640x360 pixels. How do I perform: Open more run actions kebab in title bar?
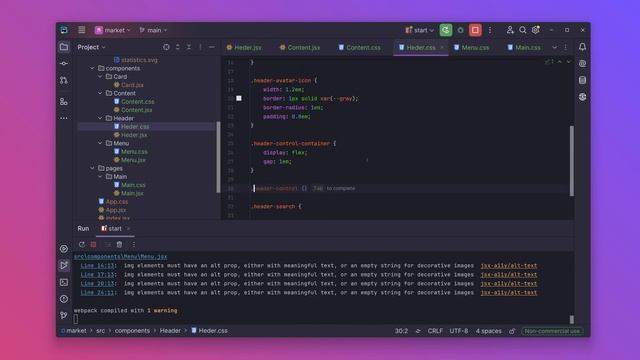pos(490,30)
